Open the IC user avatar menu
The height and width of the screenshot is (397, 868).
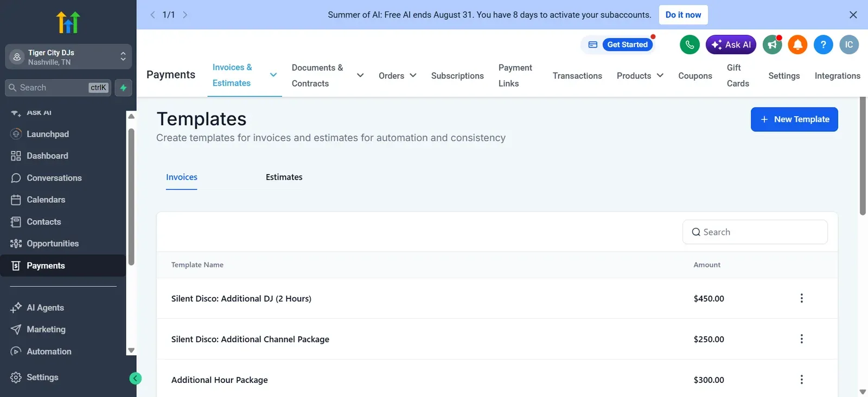click(x=849, y=44)
